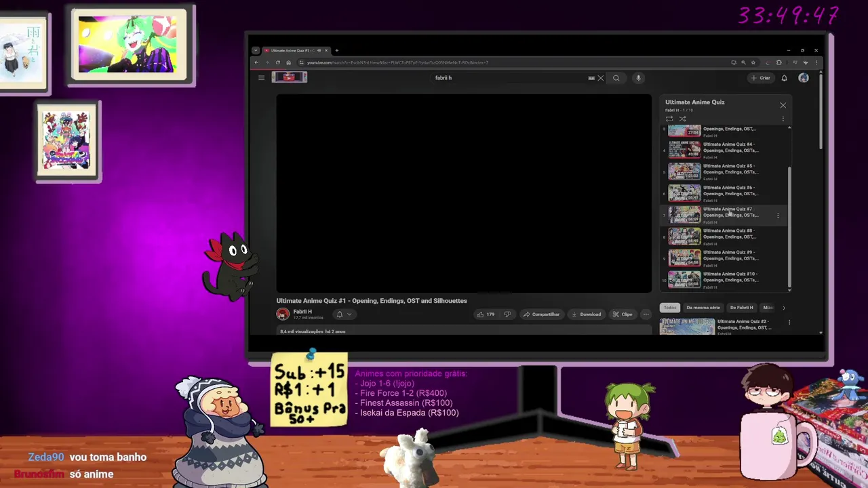Open Fabrii H channel avatar below video
This screenshot has width=868, height=488.
[283, 314]
